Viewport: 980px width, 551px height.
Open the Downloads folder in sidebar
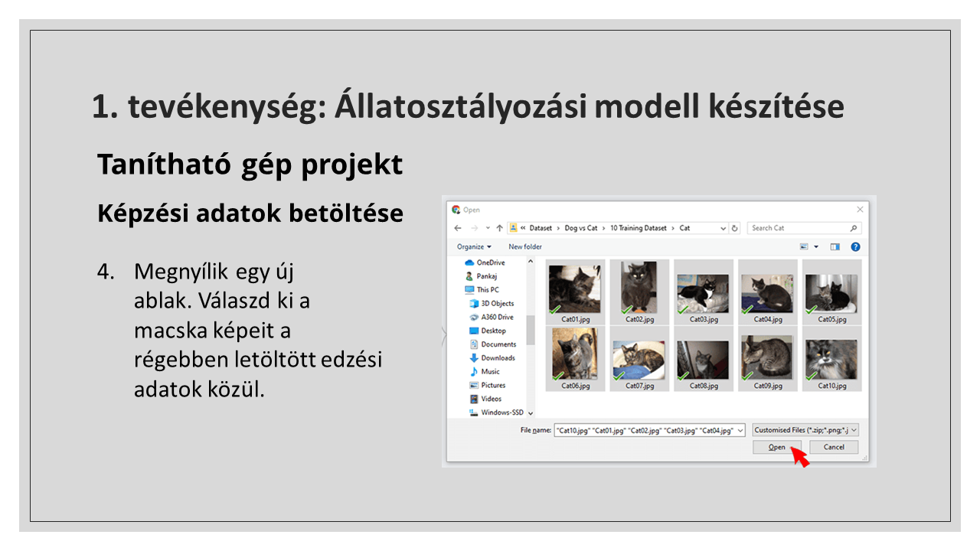tap(498, 358)
